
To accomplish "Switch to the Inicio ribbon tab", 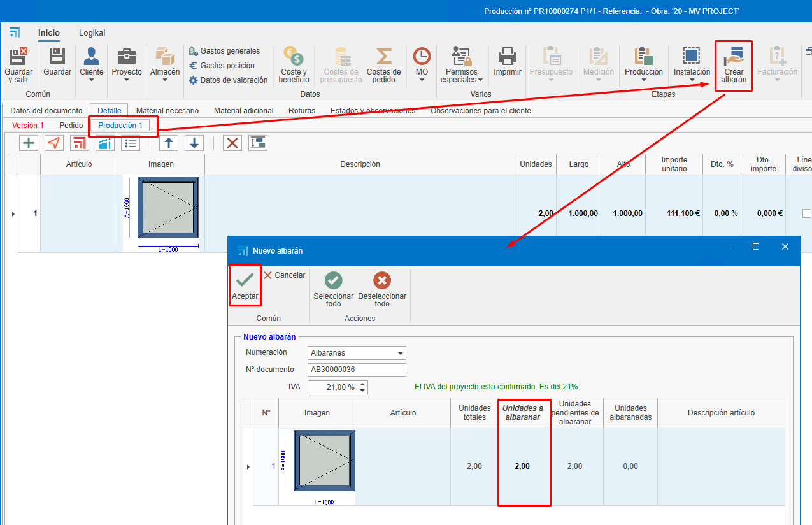I will (x=49, y=33).
